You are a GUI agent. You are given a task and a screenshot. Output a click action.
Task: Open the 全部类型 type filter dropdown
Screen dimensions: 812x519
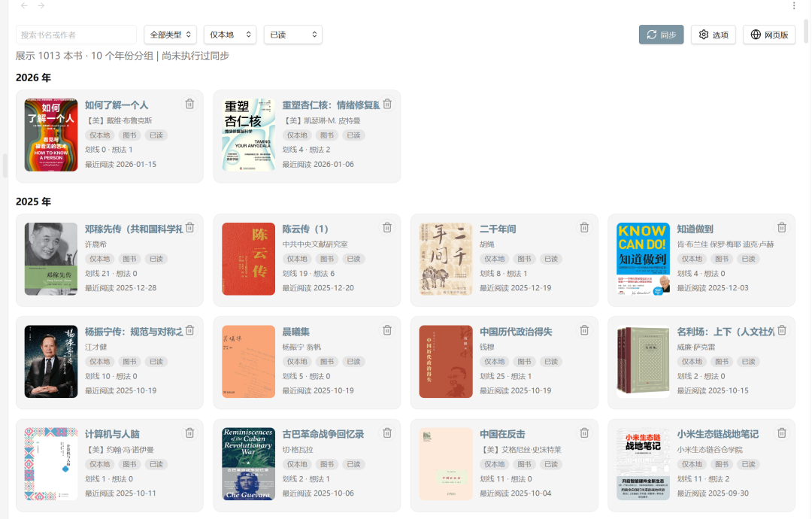[171, 35]
